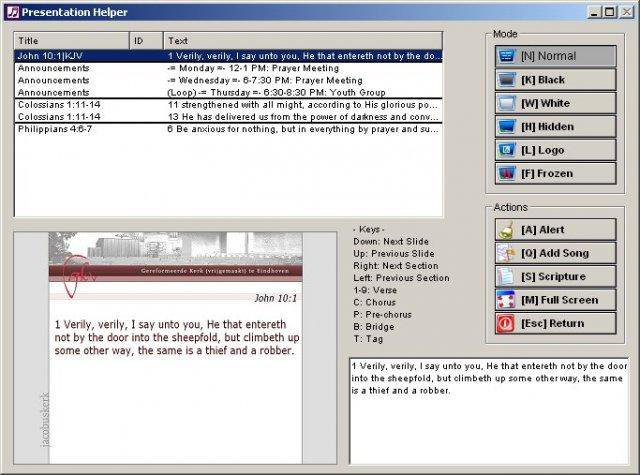Launch [M] Full Screen view

556,300
